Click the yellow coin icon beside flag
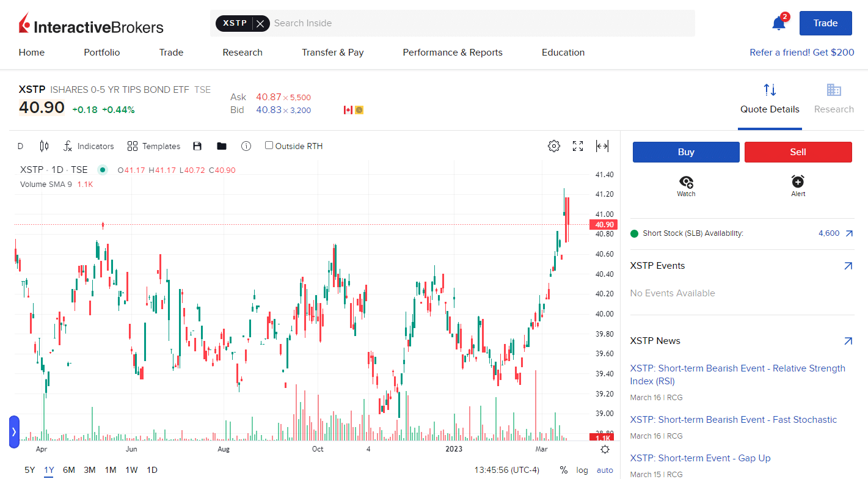868x479 pixels. [x=359, y=110]
